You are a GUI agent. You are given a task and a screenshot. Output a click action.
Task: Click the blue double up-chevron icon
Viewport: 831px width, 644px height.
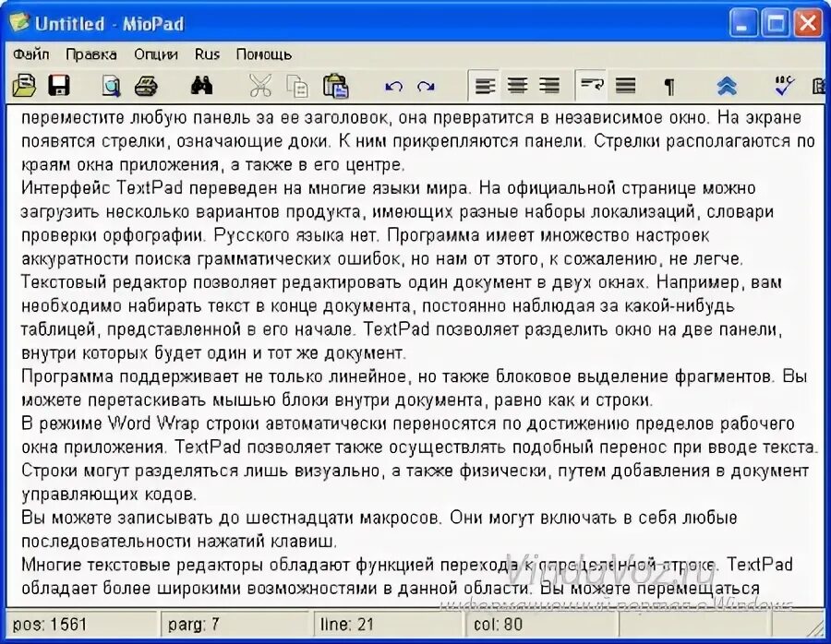pyautogui.click(x=727, y=86)
